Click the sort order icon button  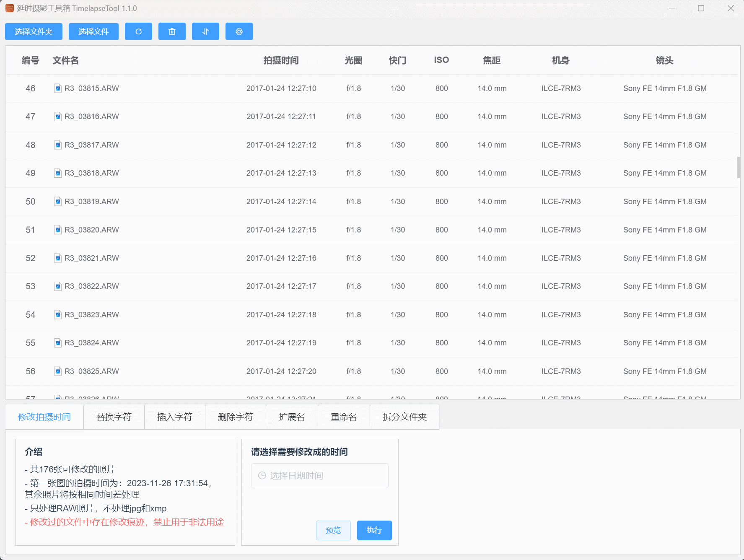click(x=205, y=31)
